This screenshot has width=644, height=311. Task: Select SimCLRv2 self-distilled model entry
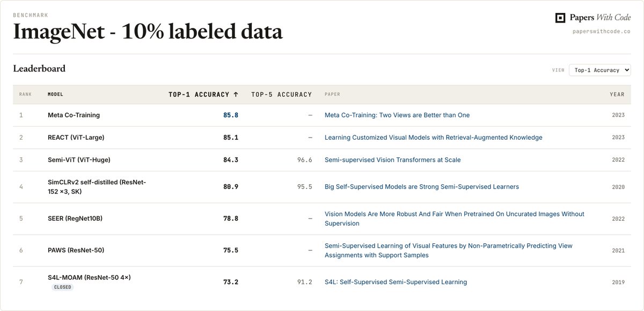[97, 187]
